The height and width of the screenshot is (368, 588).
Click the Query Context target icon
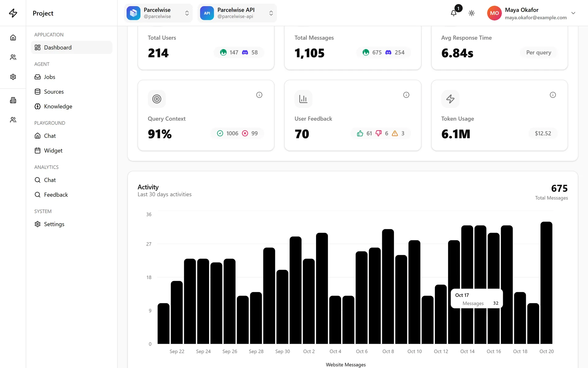click(x=156, y=99)
